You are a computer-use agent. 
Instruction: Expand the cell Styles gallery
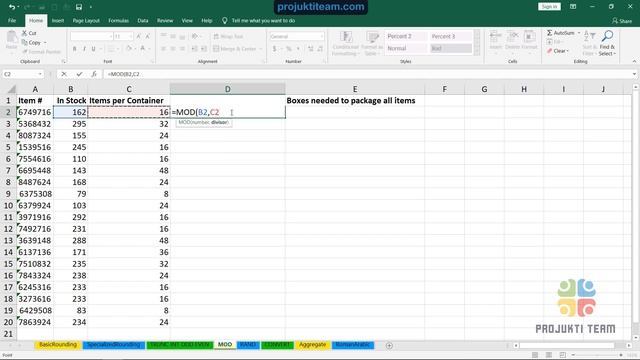pos(477,52)
